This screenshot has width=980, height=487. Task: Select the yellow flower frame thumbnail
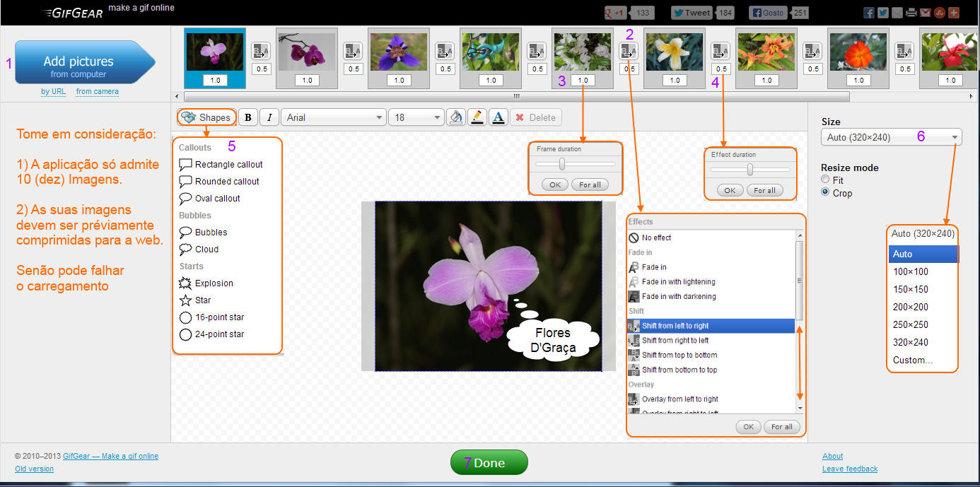point(675,52)
